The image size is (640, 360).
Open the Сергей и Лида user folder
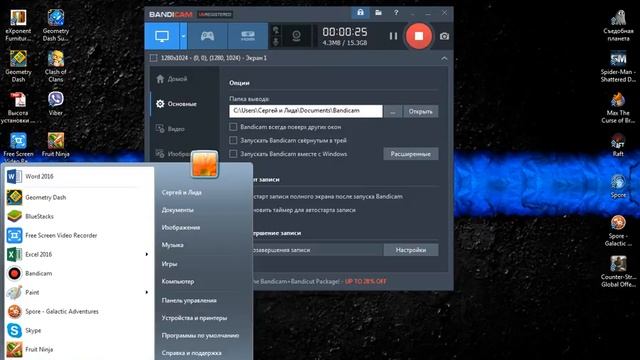click(182, 192)
